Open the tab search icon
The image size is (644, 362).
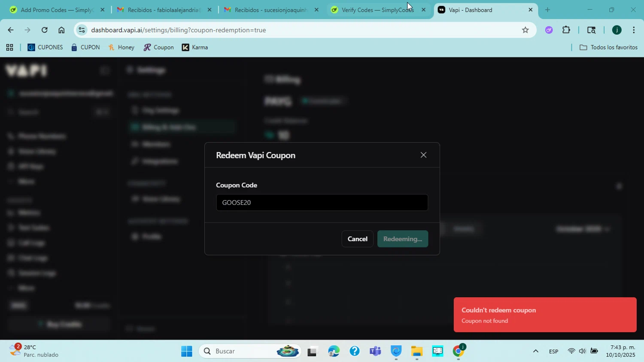tap(591, 30)
